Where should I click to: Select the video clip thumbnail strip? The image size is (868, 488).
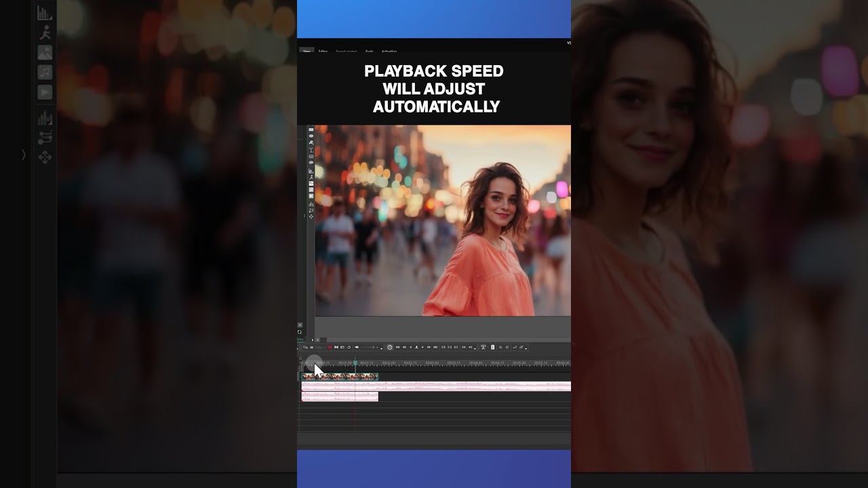pos(340,376)
